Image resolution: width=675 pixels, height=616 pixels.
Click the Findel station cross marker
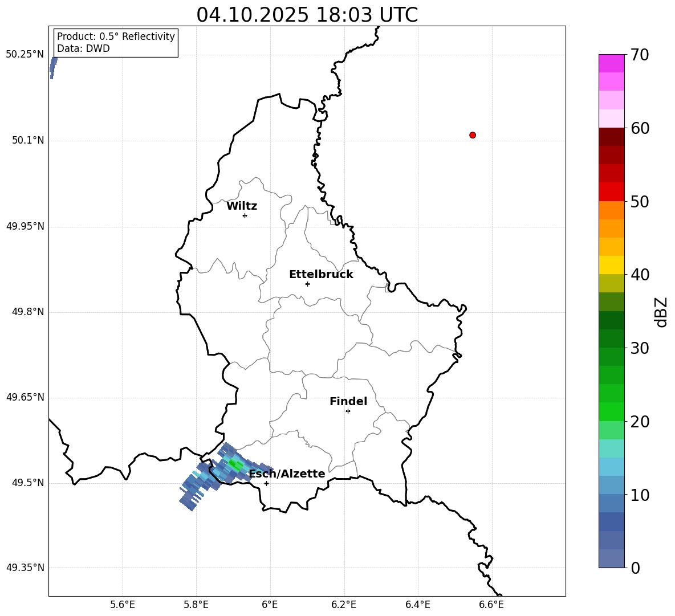pos(348,411)
